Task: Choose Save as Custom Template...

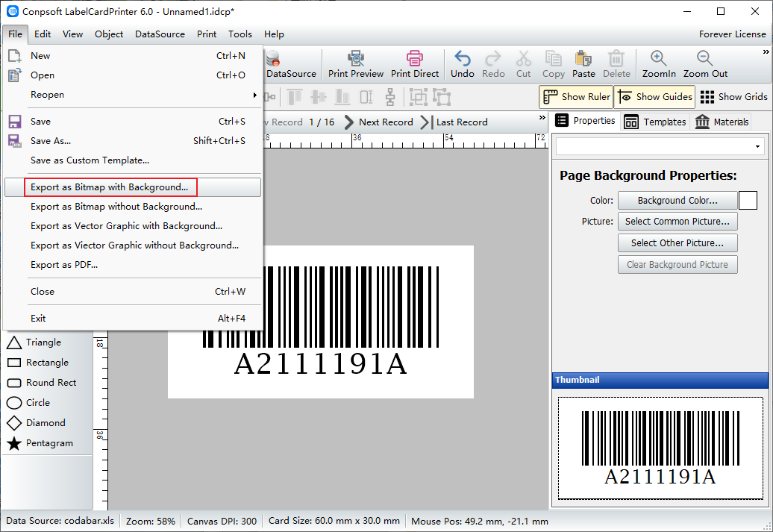Action: (132, 160)
